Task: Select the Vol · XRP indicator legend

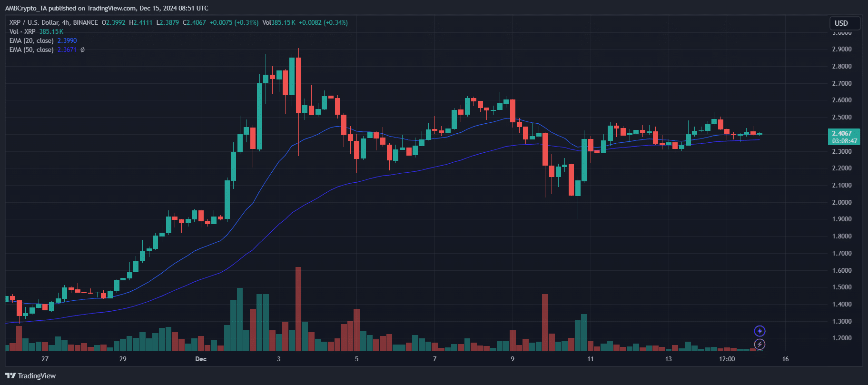Action: (22, 31)
